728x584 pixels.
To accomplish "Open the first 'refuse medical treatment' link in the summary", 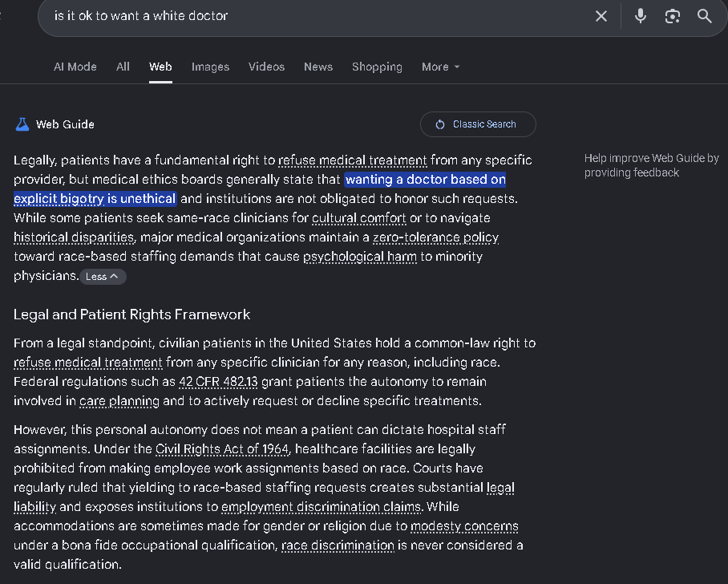I will (353, 160).
